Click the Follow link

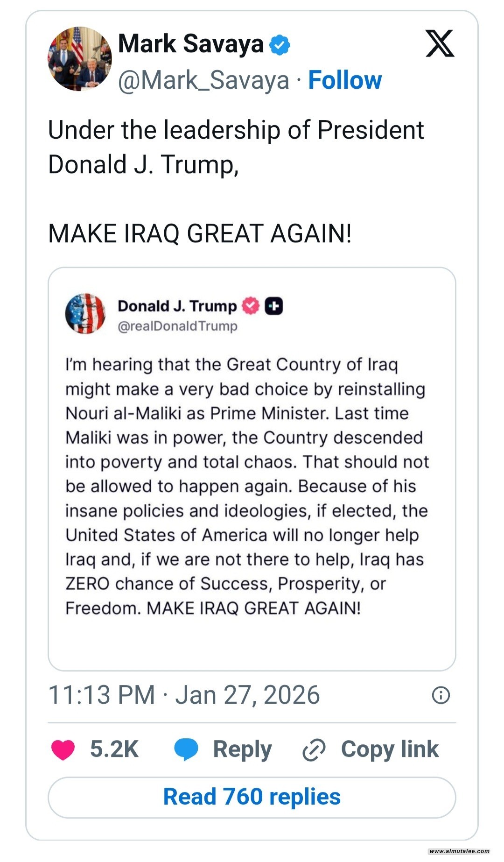(345, 80)
